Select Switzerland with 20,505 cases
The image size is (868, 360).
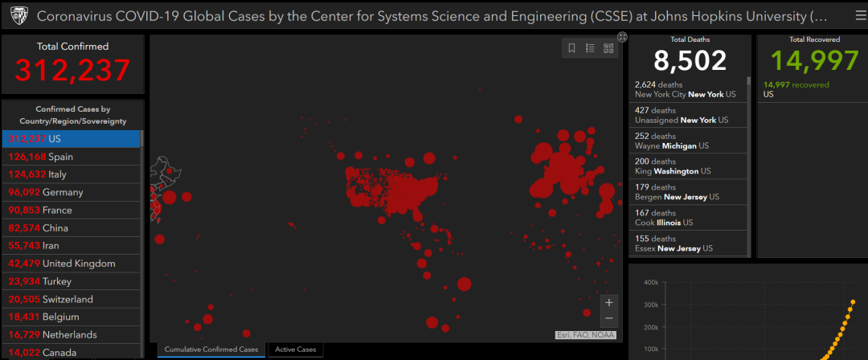coord(72,299)
